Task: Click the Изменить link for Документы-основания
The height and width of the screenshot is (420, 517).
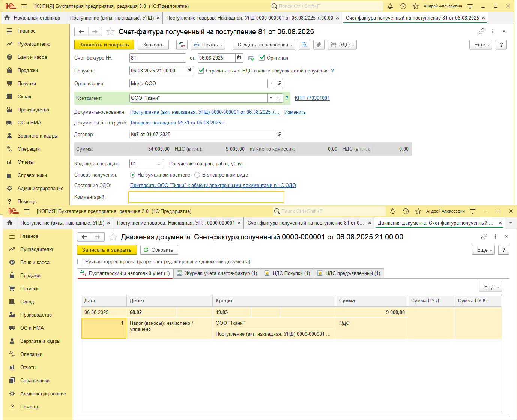Action: tap(295, 112)
